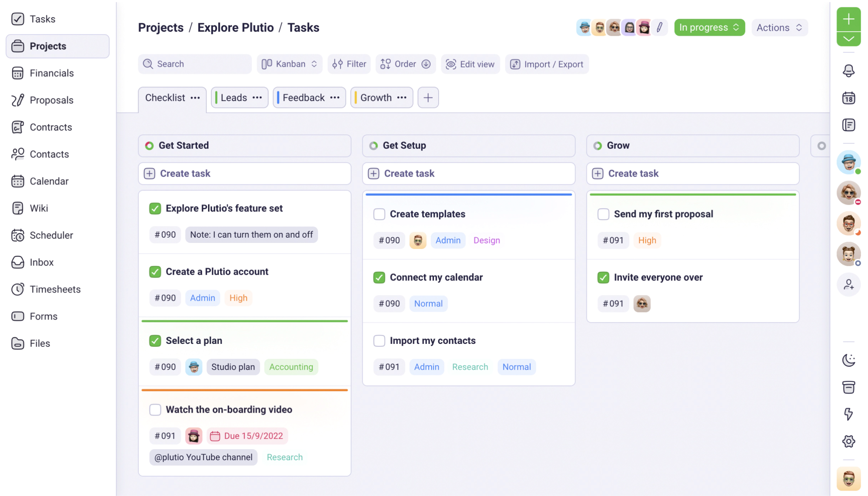Go to Projects in the breadcrumb
This screenshot has width=868, height=496.
[161, 27]
